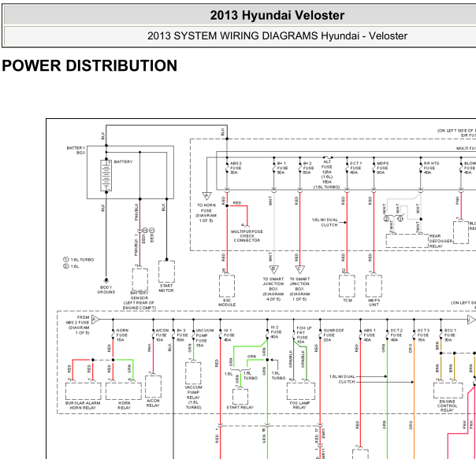Click the 'FOG LAMP RELAY' label

[299, 405]
